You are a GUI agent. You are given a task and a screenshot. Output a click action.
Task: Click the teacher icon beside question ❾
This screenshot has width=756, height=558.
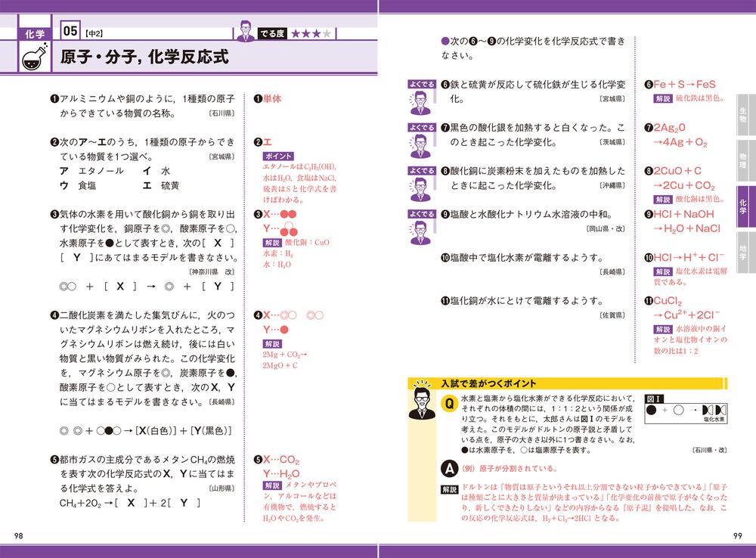point(420,233)
